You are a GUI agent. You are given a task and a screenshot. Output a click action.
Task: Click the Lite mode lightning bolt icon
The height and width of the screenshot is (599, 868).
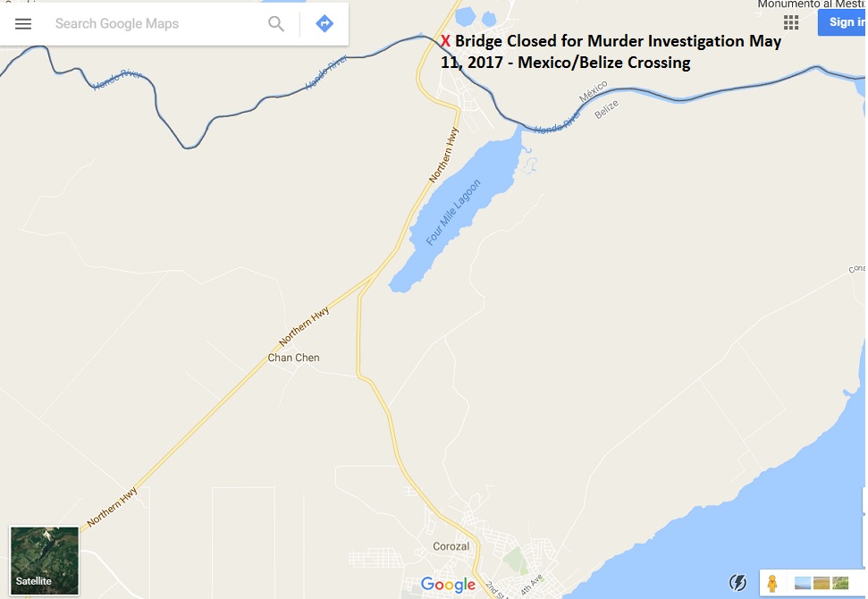point(737,582)
